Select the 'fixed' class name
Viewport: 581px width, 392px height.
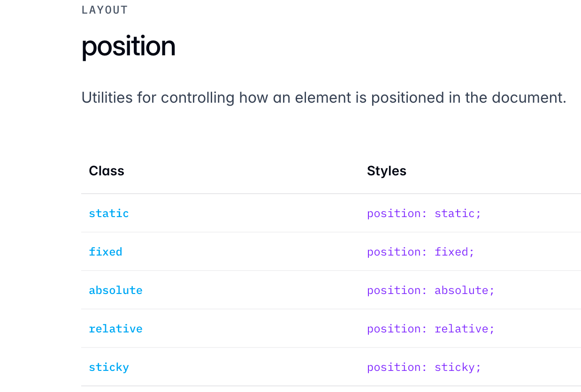[106, 252]
